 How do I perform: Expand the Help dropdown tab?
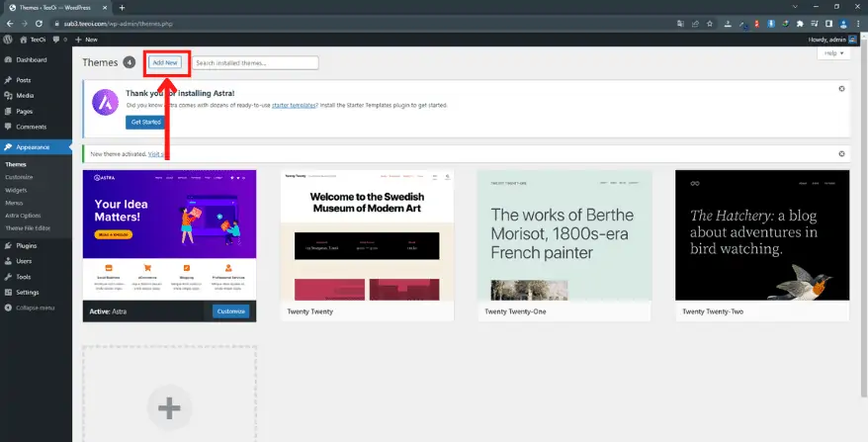coord(833,53)
